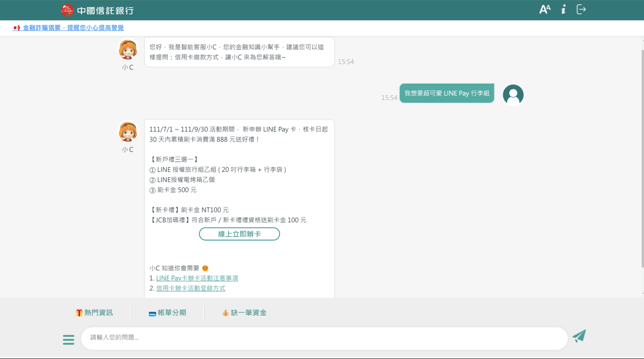Viewport: 644px width, 359px height.
Task: Click the 【JCB加碼禮】 line of text
Action: click(x=228, y=220)
